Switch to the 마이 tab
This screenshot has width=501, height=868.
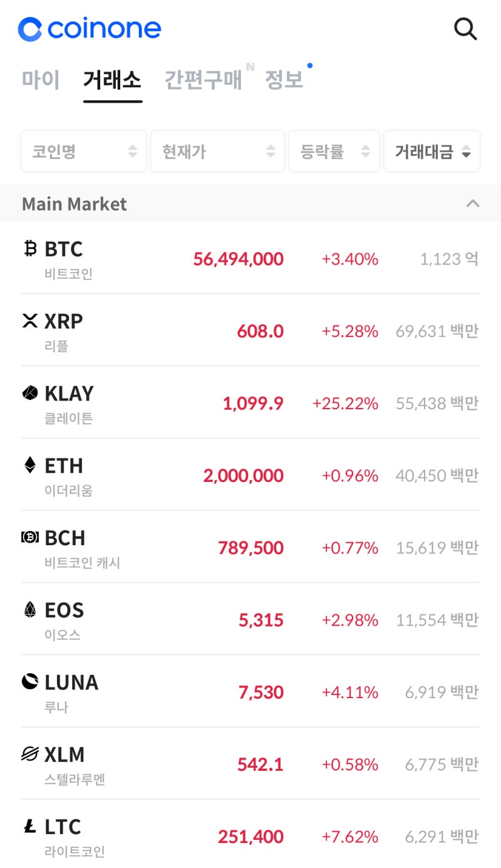pos(41,80)
